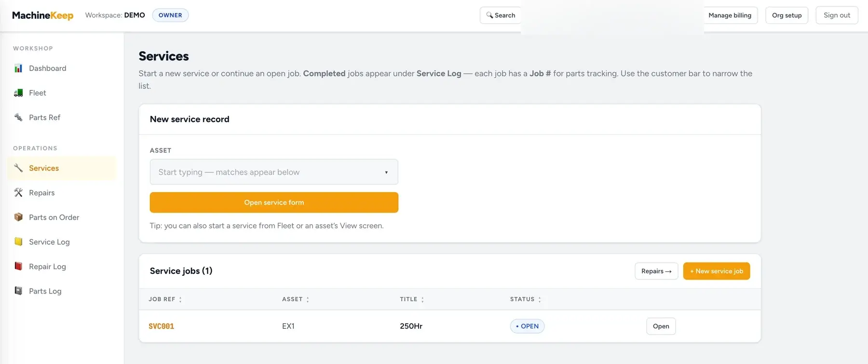Sort by the JOB REF column

point(165,299)
